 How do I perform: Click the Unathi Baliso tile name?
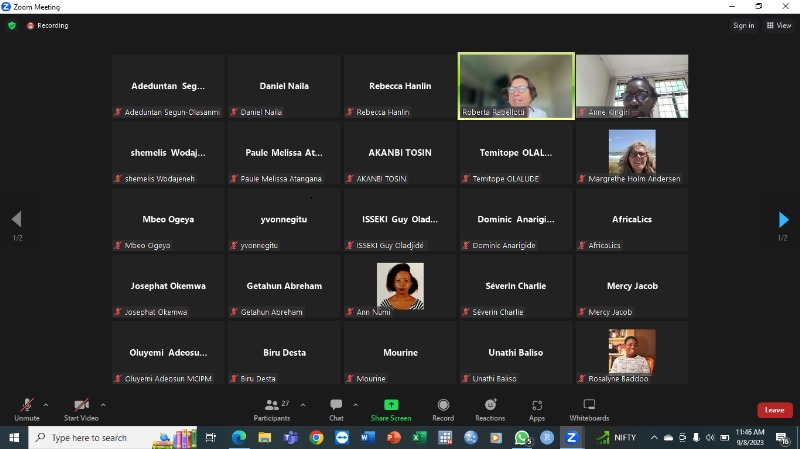[516, 353]
